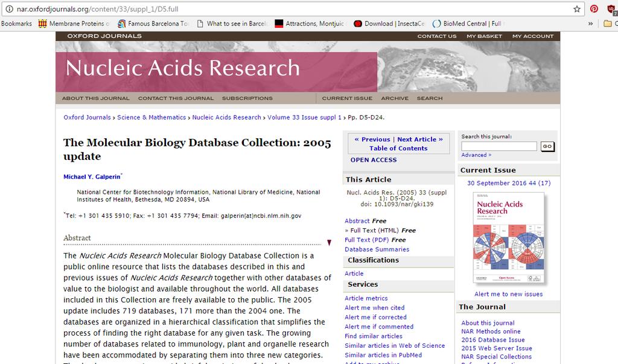
Task: Click author Michael Y. Galperin
Action: (92, 177)
